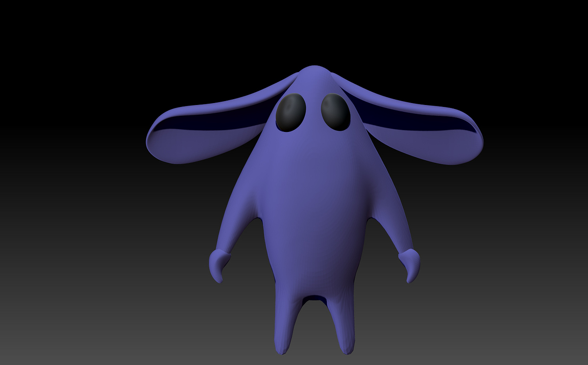Click the creature's left hand
The image size is (588, 365).
219,265
